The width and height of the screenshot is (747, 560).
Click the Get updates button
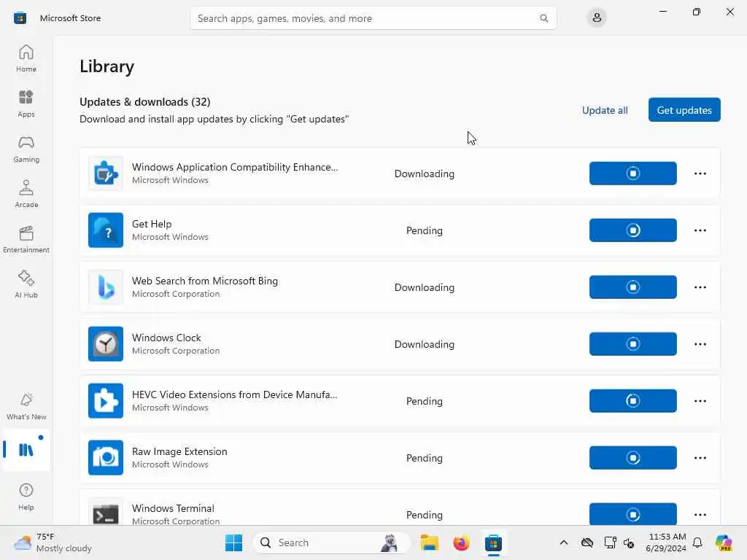pos(684,110)
